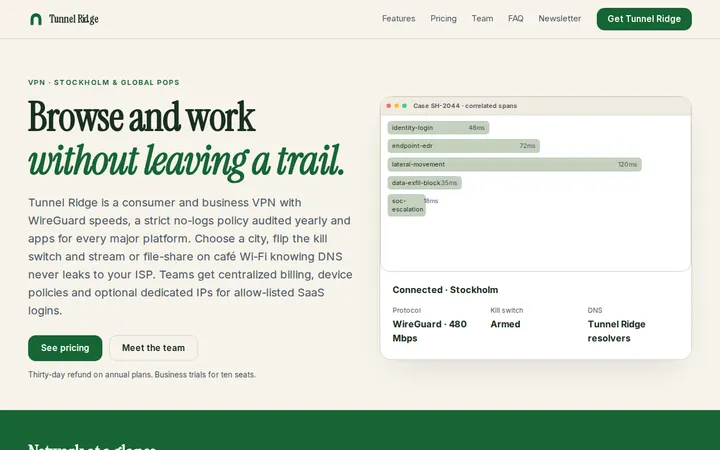Click the Browse and work heading
The image size is (720, 450).
(141, 117)
